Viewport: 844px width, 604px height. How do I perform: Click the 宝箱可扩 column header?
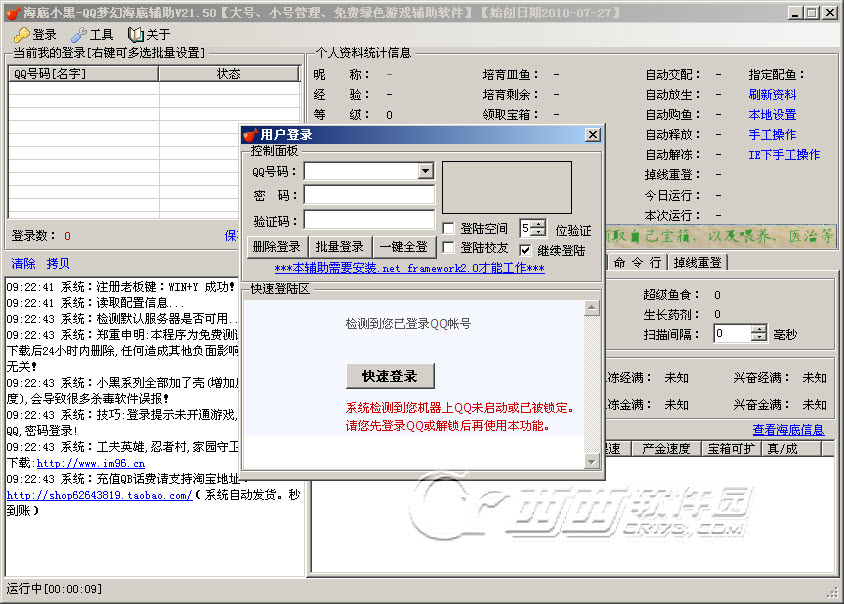coord(731,448)
